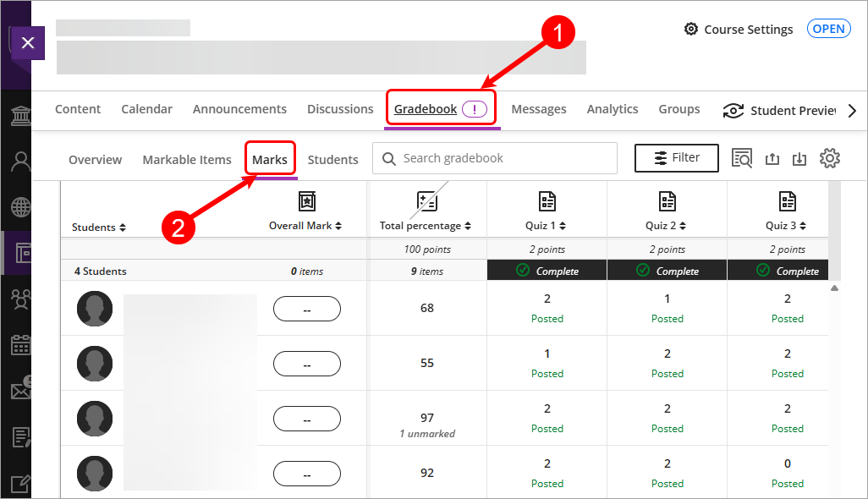This screenshot has height=499, width=868.
Task: Open the Discussions tab
Action: (340, 109)
